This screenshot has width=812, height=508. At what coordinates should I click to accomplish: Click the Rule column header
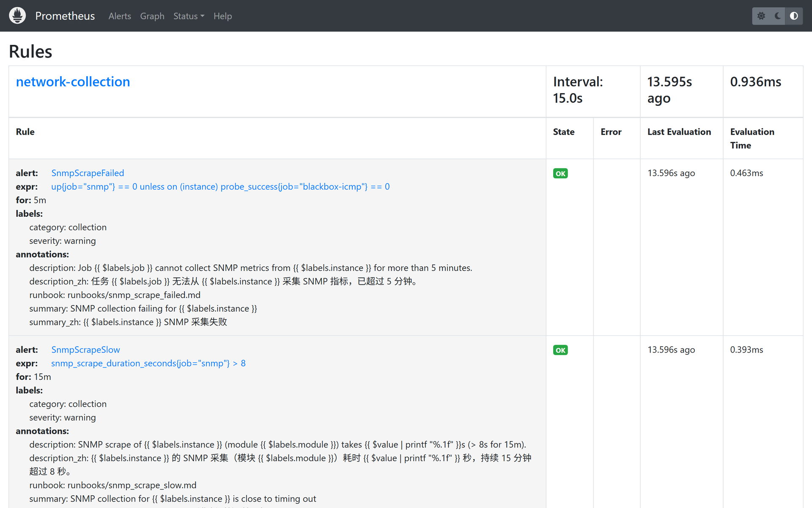tap(25, 132)
